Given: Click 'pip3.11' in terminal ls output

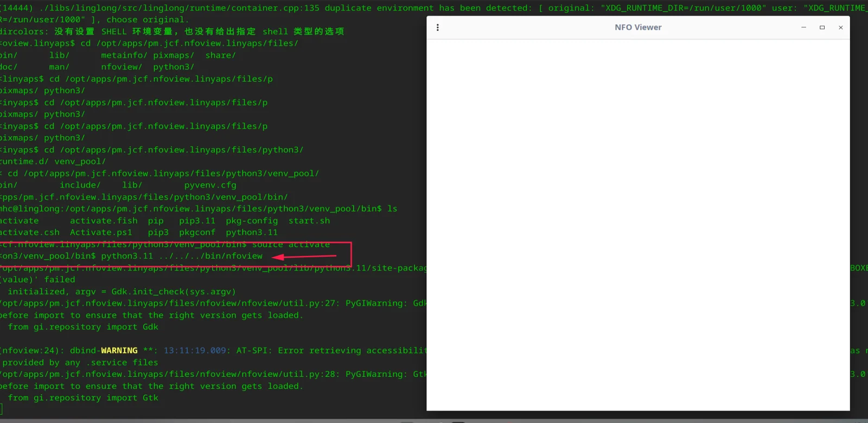Looking at the screenshot, I should pos(197,221).
